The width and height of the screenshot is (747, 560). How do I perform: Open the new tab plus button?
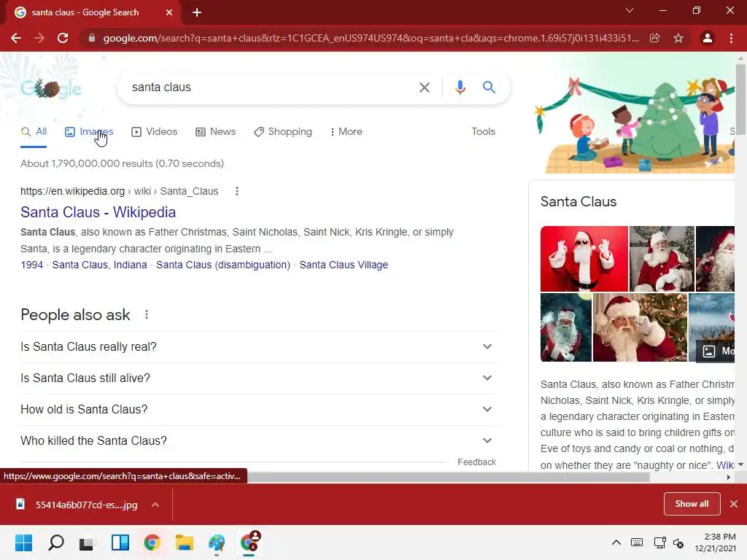pyautogui.click(x=197, y=12)
